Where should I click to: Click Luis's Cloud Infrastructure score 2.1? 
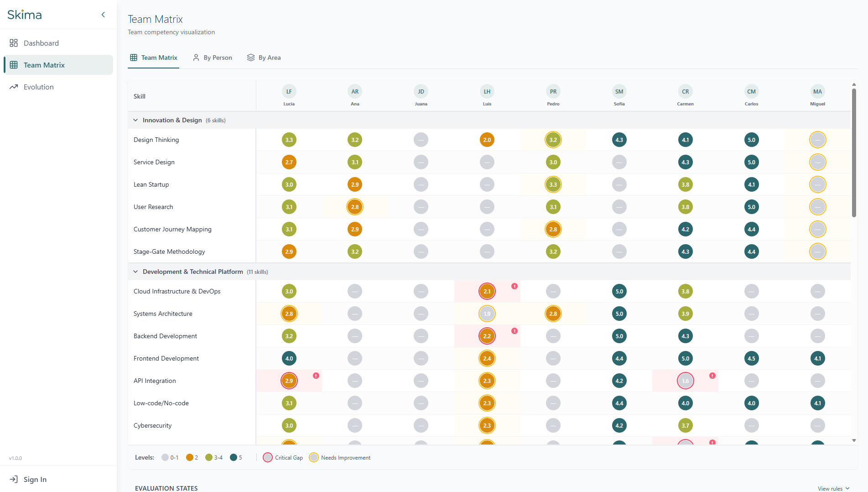487,291
